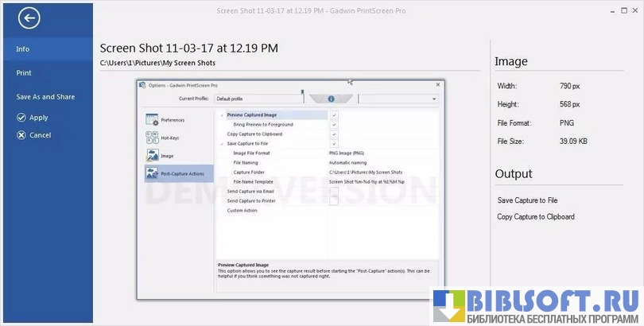Viewport: 644px width, 326px height.
Task: Click the Apply checkmark icon
Action: click(22, 118)
